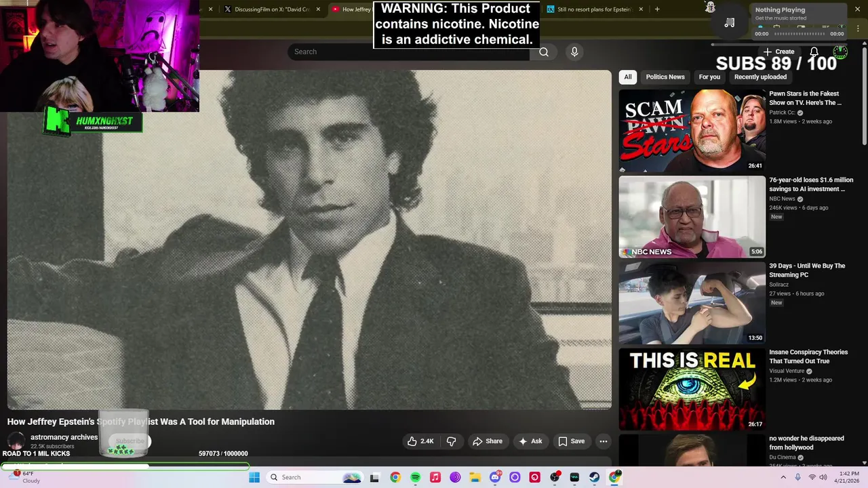868x488 pixels.
Task: Focus the YouTube search field
Action: point(408,52)
